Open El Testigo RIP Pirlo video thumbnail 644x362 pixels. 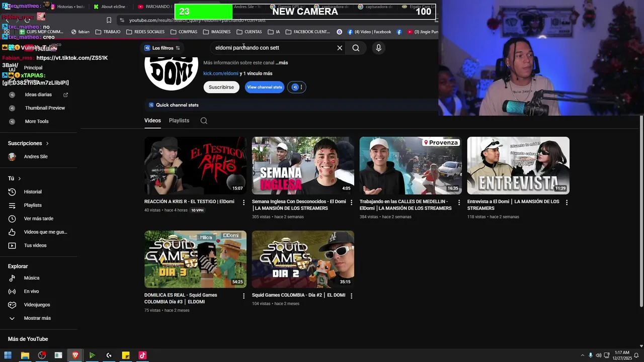tap(195, 165)
